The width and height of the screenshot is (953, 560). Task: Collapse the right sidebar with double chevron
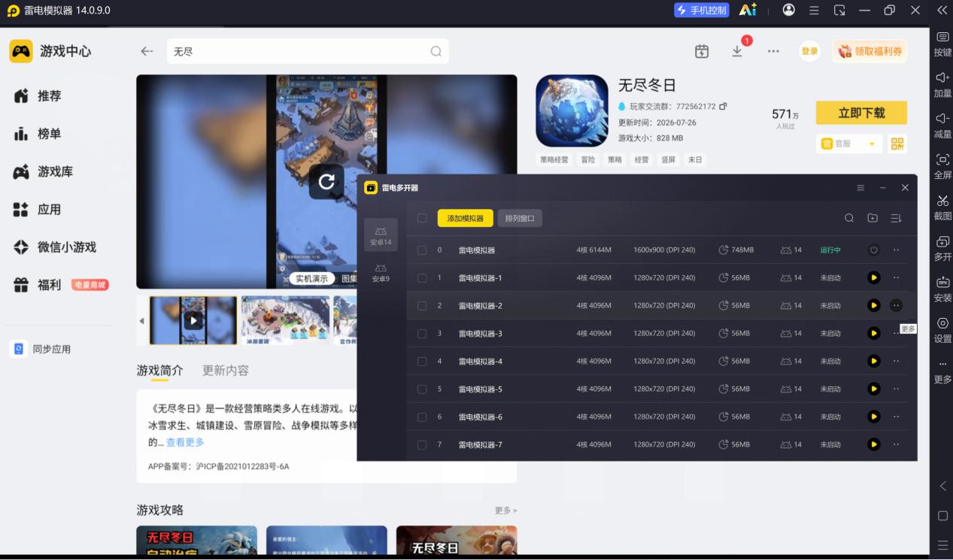[942, 11]
